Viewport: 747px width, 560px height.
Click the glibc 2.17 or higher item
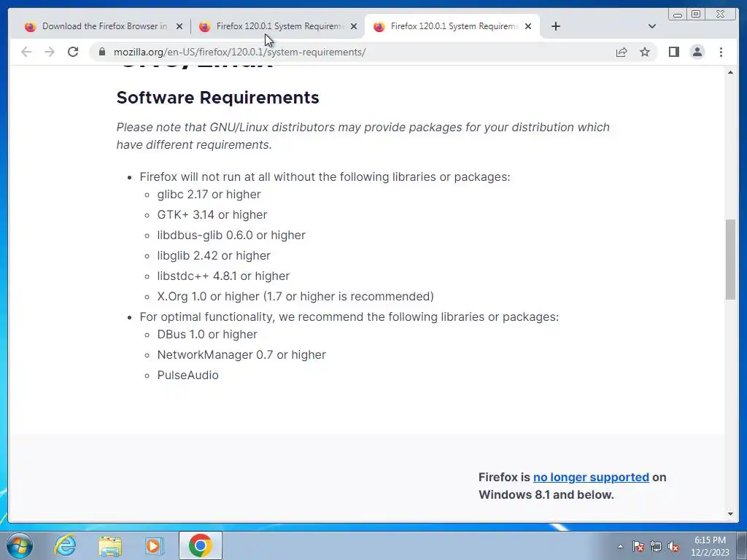pos(209,194)
